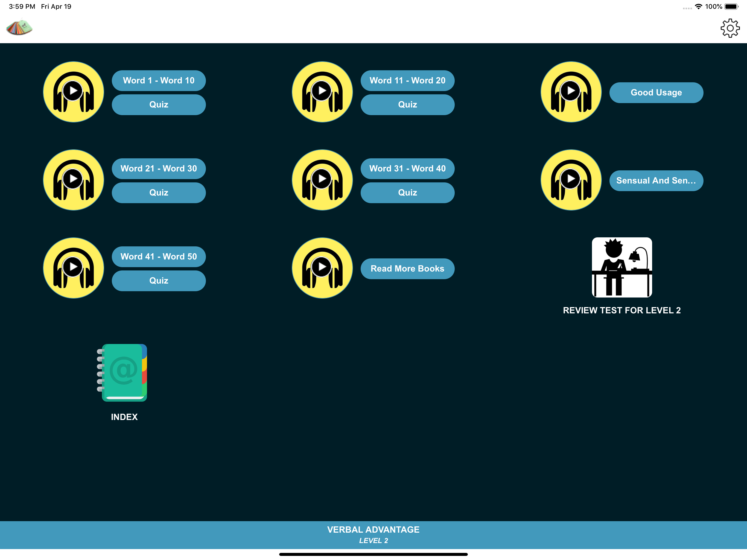Play audio for Word 21 - Word 30
The image size is (747, 560).
(x=74, y=180)
